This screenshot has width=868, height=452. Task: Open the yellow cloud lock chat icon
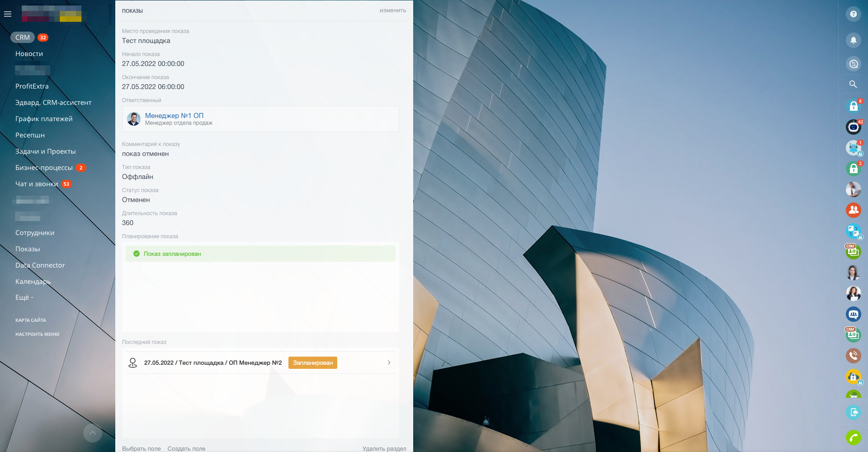click(x=853, y=377)
